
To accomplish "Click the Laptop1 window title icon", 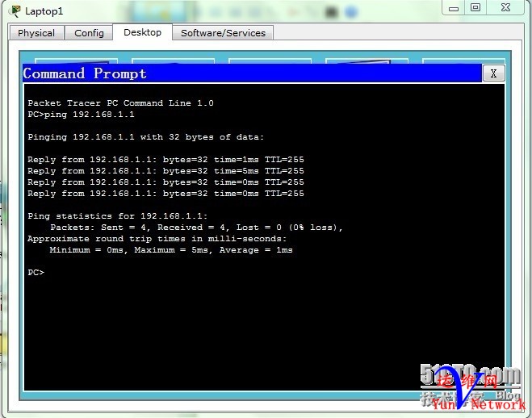I will [x=15, y=11].
